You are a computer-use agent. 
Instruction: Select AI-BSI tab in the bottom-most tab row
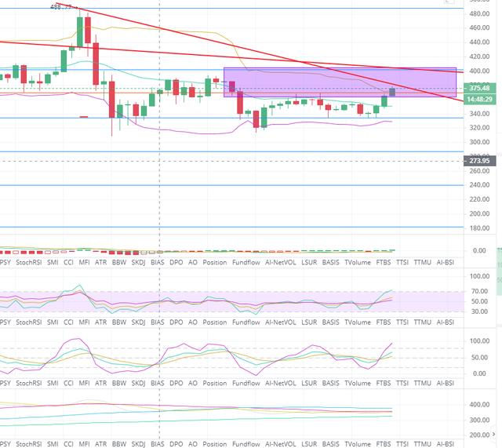pyautogui.click(x=446, y=444)
